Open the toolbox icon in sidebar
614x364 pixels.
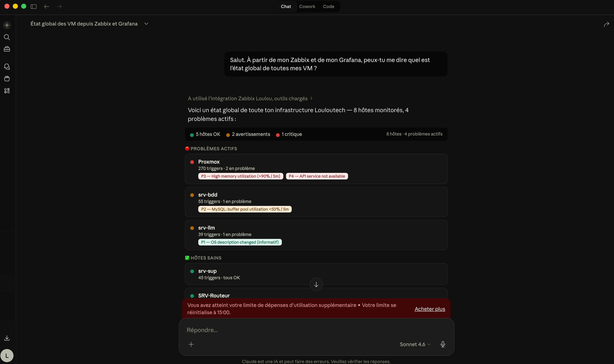tap(7, 49)
